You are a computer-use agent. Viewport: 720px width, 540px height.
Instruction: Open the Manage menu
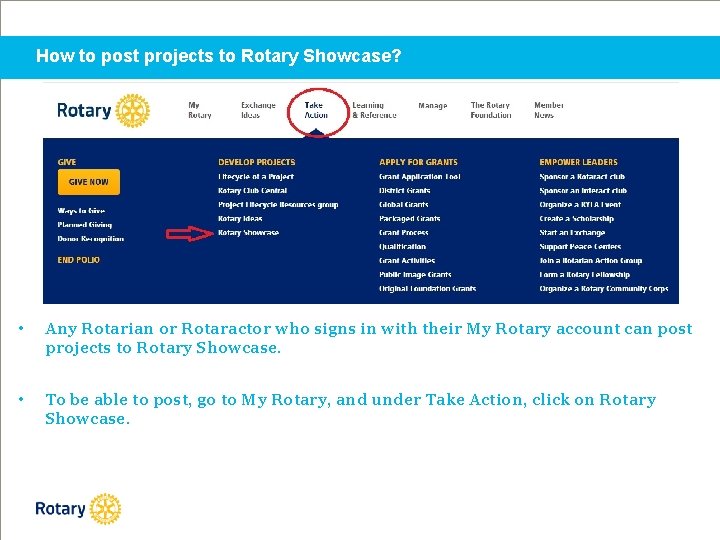[x=433, y=106]
